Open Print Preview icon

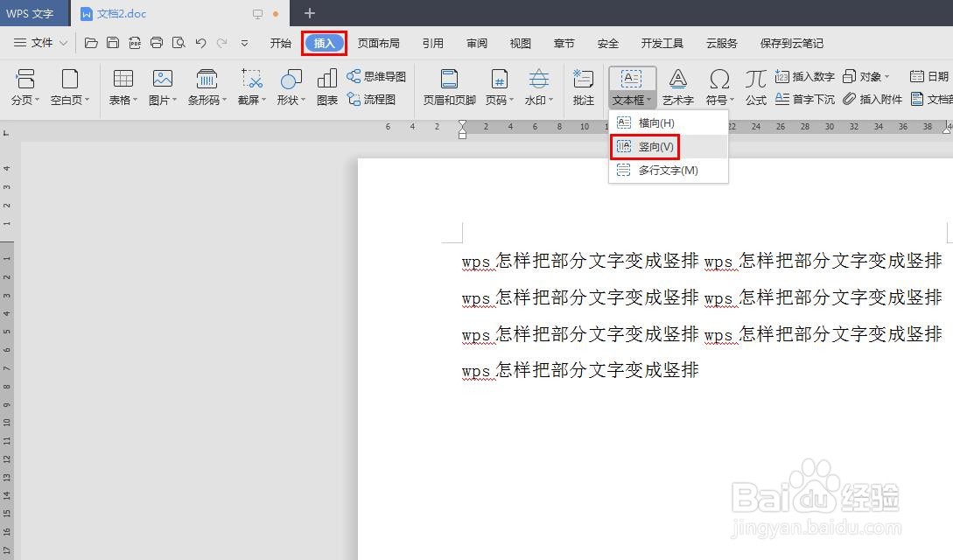179,43
